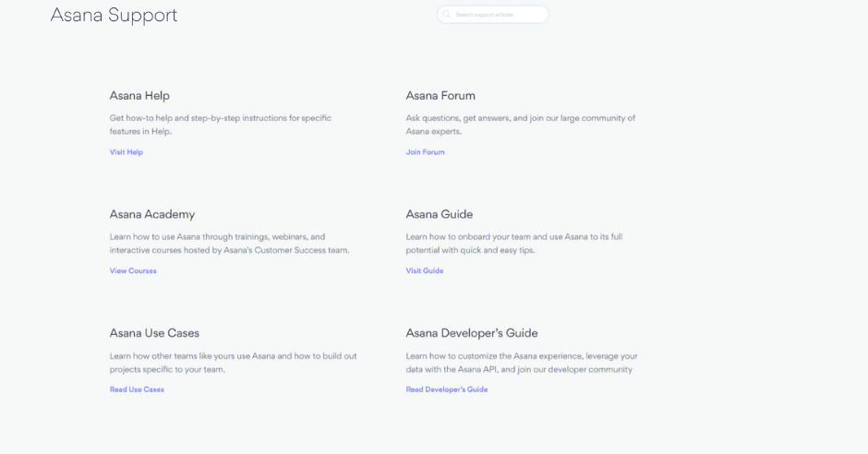Image resolution: width=868 pixels, height=454 pixels.
Task: Open the Visit Help link
Action: click(127, 152)
